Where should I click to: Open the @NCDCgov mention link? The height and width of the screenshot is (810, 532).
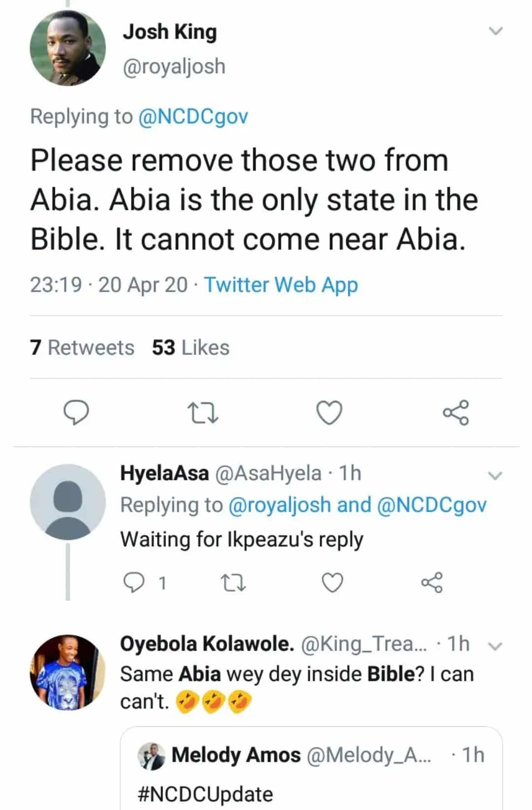(x=193, y=117)
